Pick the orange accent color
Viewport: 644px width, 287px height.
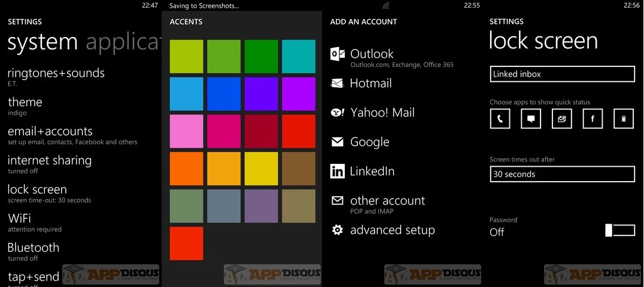pyautogui.click(x=187, y=169)
